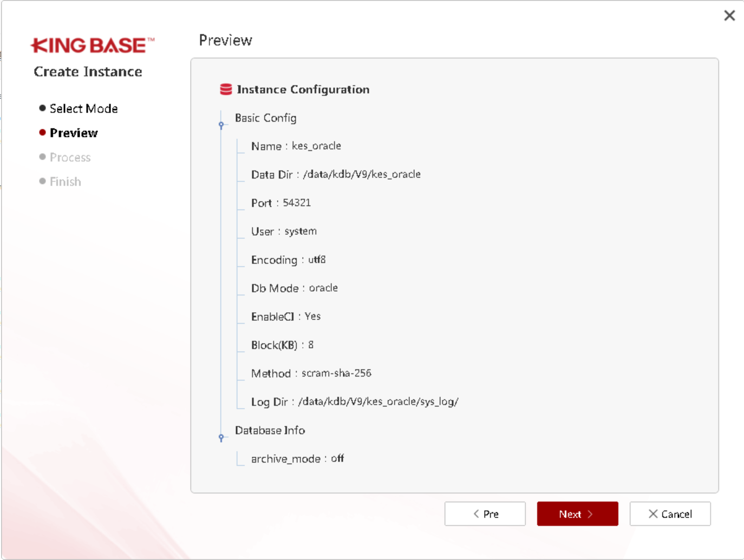Cancel the instance creation wizard
744x560 pixels.
coord(670,513)
